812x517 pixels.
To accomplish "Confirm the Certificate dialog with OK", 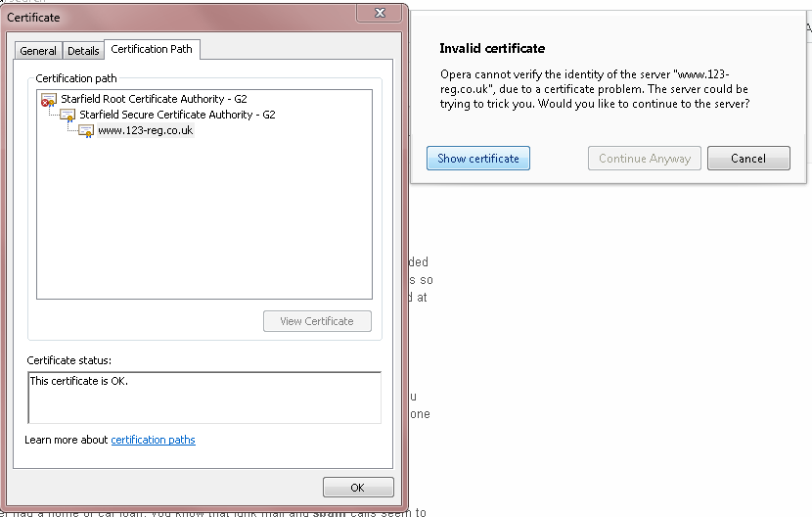I will (357, 488).
